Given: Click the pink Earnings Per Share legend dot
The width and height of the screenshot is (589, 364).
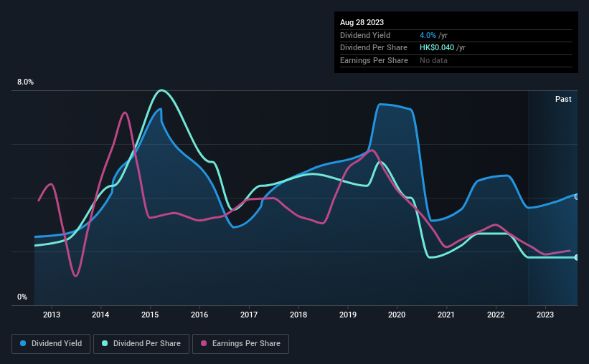Looking at the screenshot, I should (204, 343).
